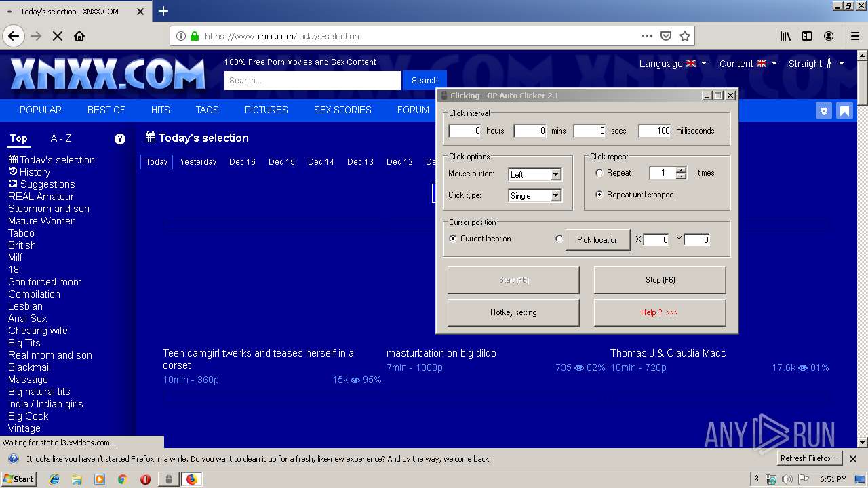Image resolution: width=868 pixels, height=488 pixels.
Task: Open the POPULAR menu item
Action: coord(41,110)
